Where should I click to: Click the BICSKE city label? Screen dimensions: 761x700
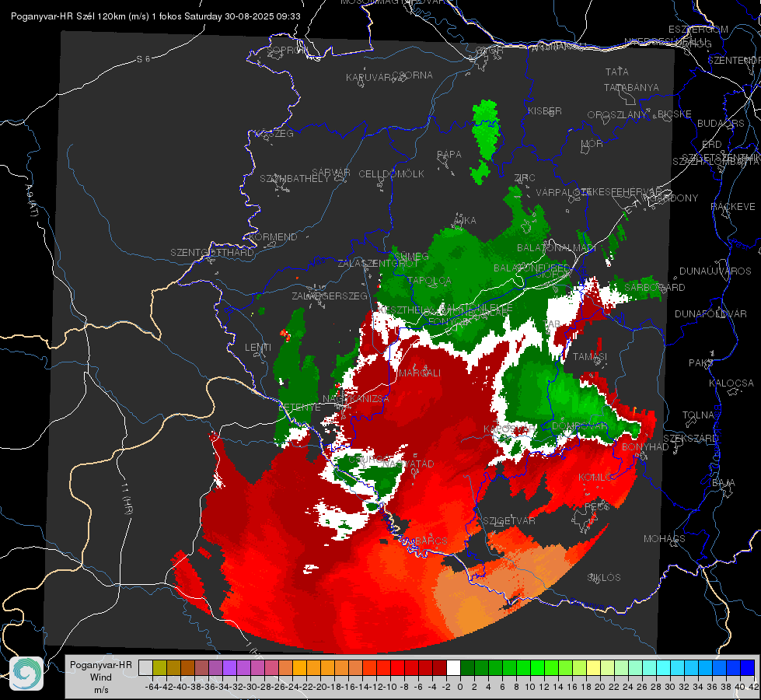click(675, 114)
